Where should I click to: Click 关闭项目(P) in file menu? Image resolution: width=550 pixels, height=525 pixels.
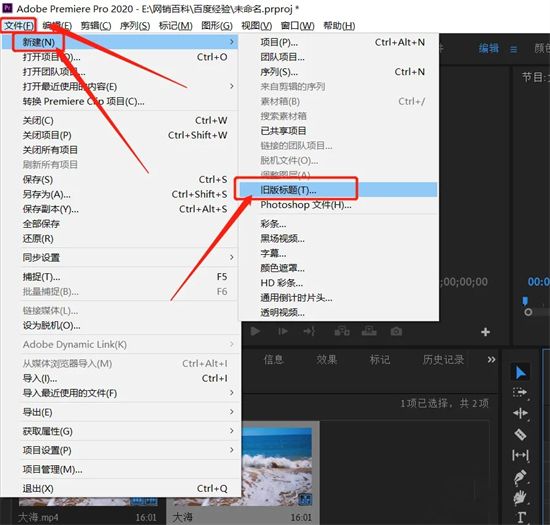[120, 135]
